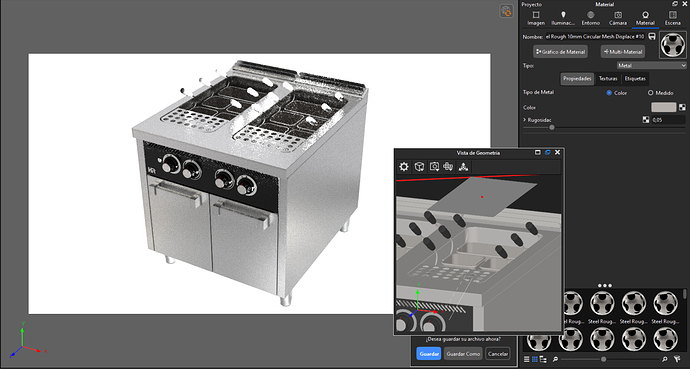
Task: Open the Geometry View settings gear
Action: (404, 167)
